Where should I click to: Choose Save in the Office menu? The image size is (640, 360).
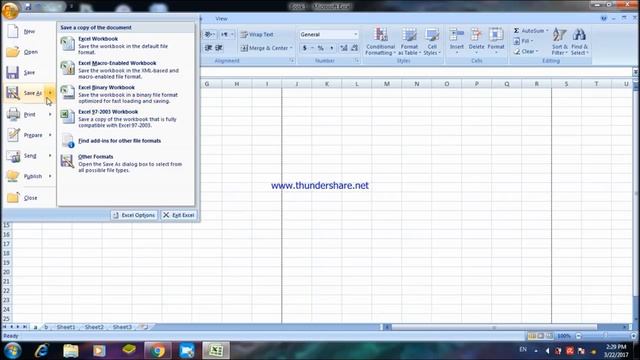pyautogui.click(x=29, y=72)
